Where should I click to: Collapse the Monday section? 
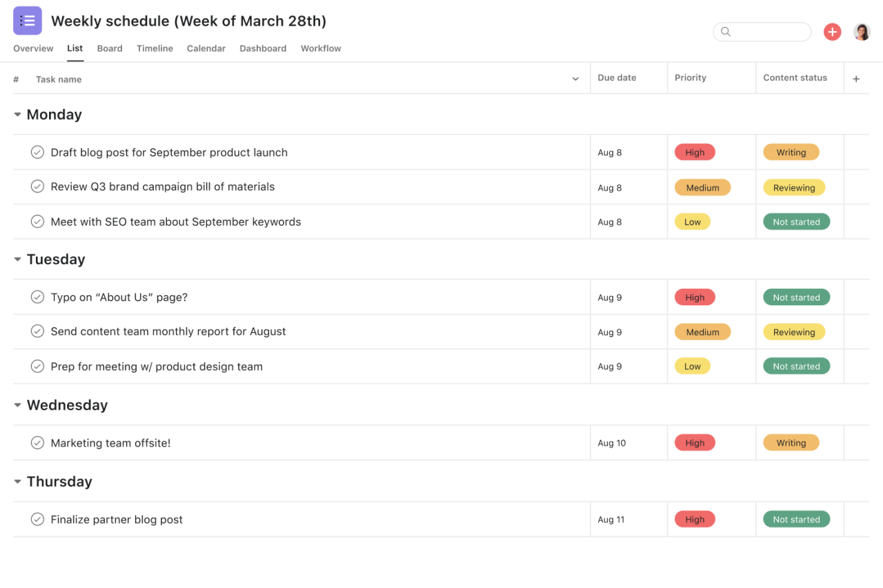17,114
